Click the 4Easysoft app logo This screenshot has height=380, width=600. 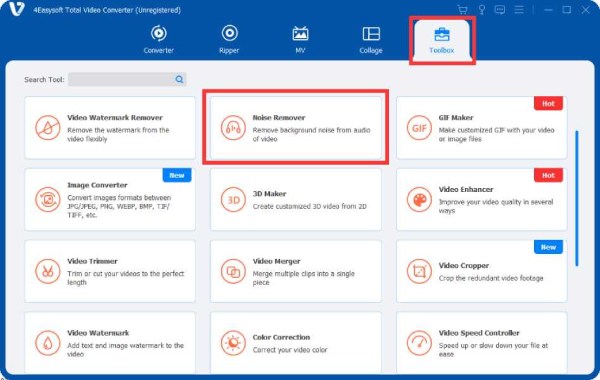(x=16, y=9)
